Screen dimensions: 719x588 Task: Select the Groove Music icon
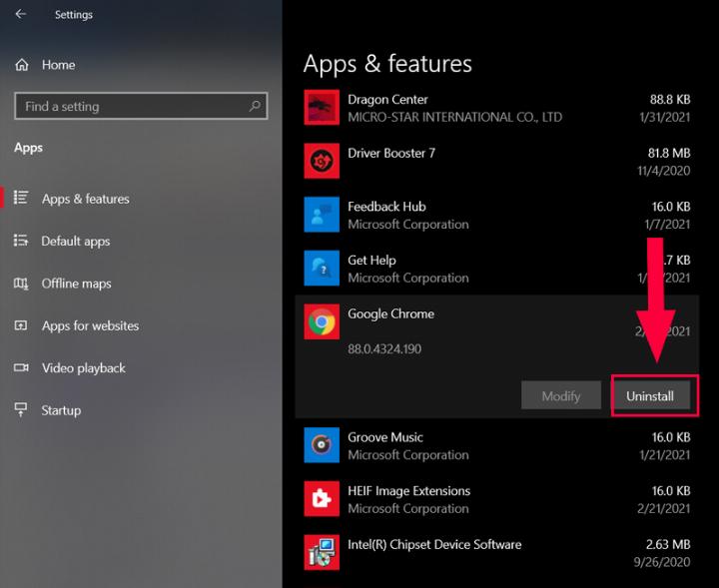pyautogui.click(x=321, y=445)
